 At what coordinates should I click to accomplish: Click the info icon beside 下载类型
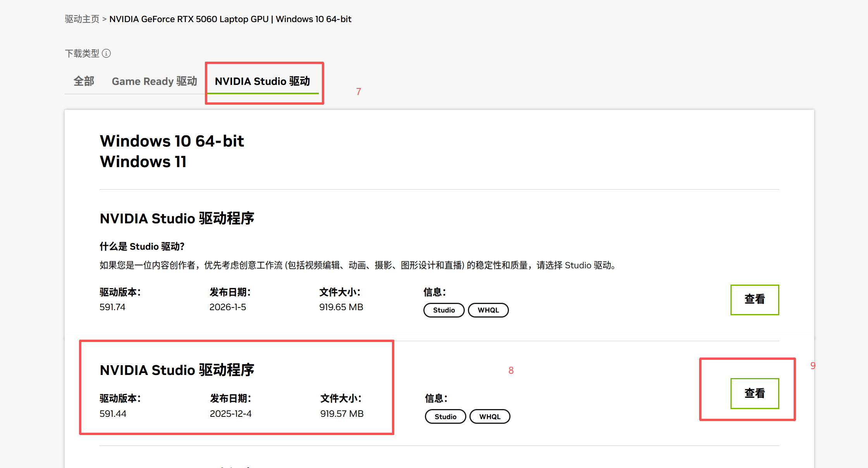click(107, 54)
